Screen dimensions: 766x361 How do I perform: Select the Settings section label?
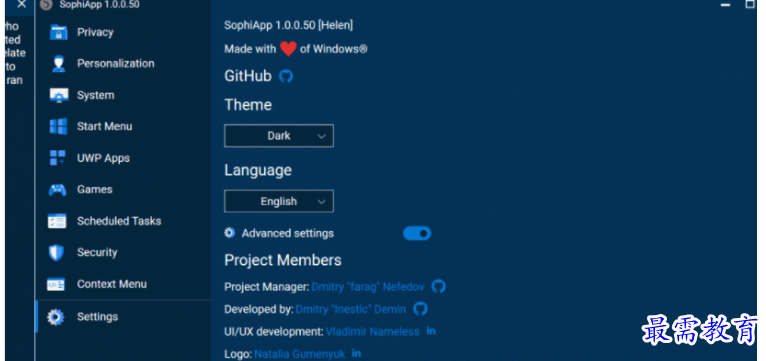tap(97, 317)
